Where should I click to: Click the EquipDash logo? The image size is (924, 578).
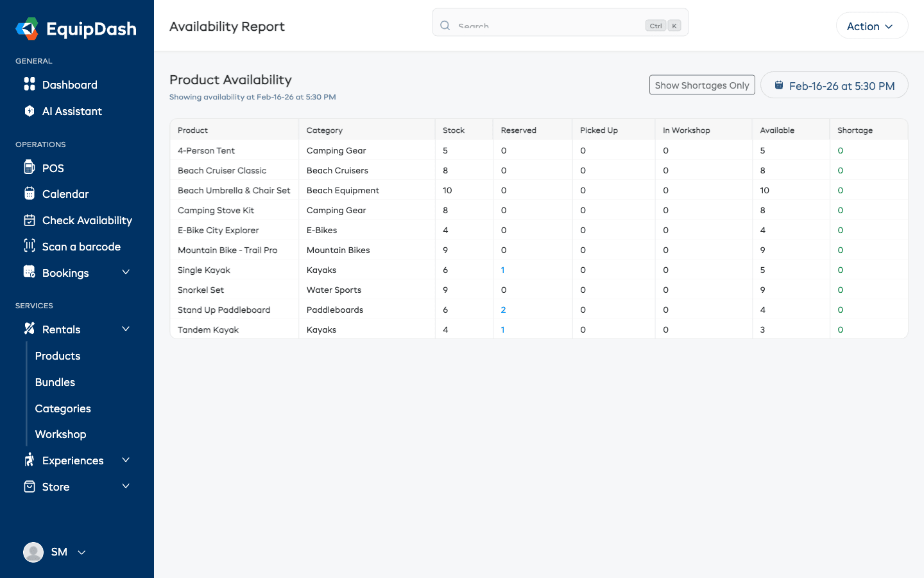[x=76, y=28]
